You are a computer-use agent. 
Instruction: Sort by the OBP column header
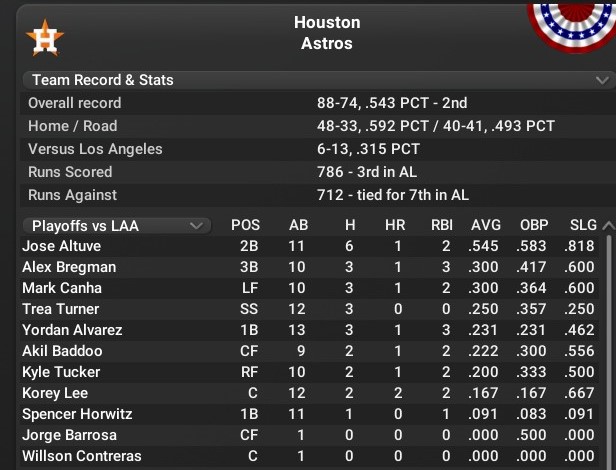(x=534, y=226)
